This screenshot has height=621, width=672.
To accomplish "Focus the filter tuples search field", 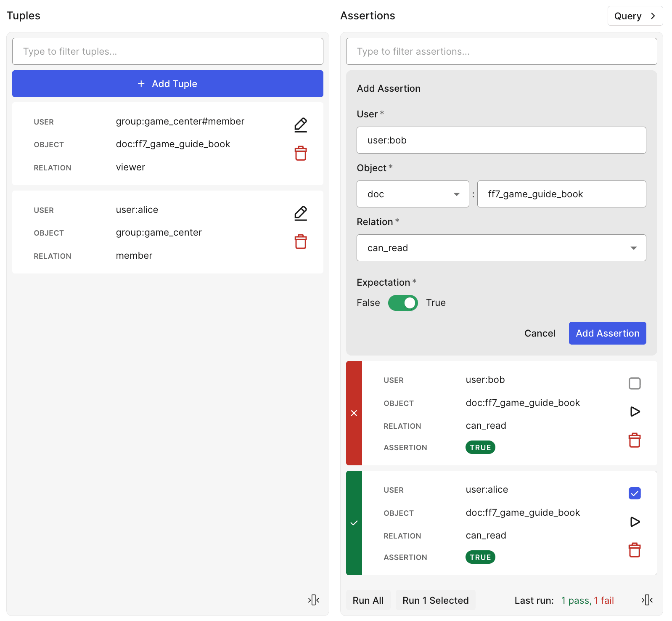I will click(167, 51).
